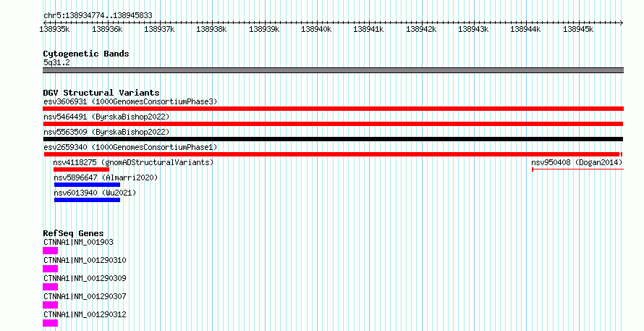Click the 138936k ruler tick label
The image size is (644, 331).
pos(107,29)
